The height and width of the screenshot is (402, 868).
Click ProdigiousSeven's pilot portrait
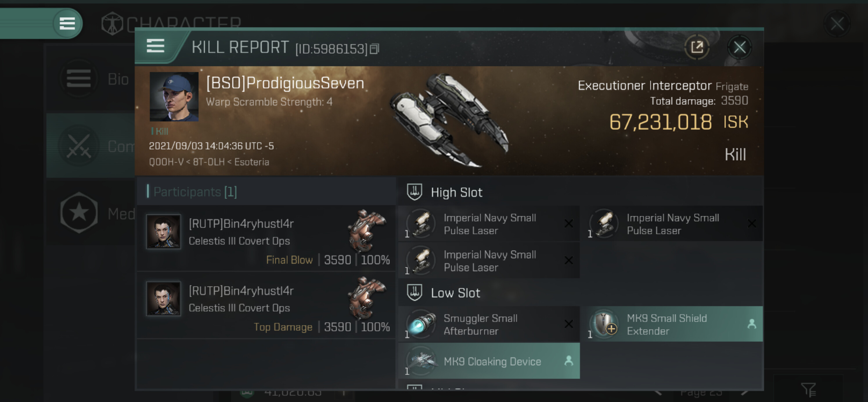point(174,96)
